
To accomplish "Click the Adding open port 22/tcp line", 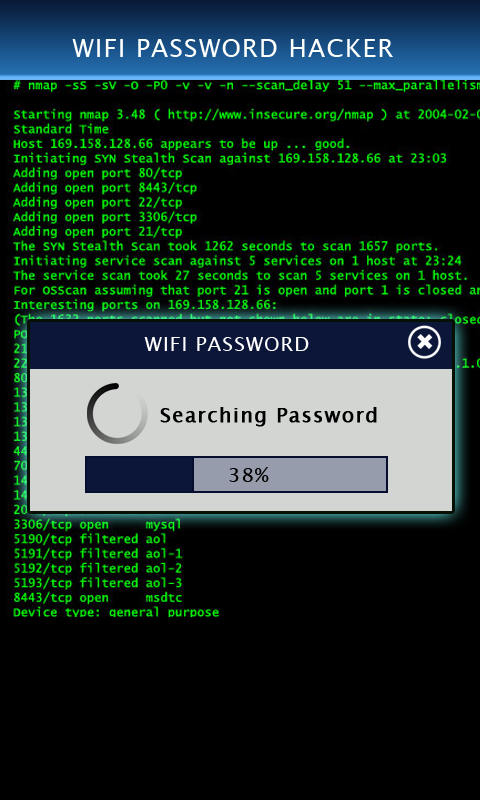I will pos(97,203).
